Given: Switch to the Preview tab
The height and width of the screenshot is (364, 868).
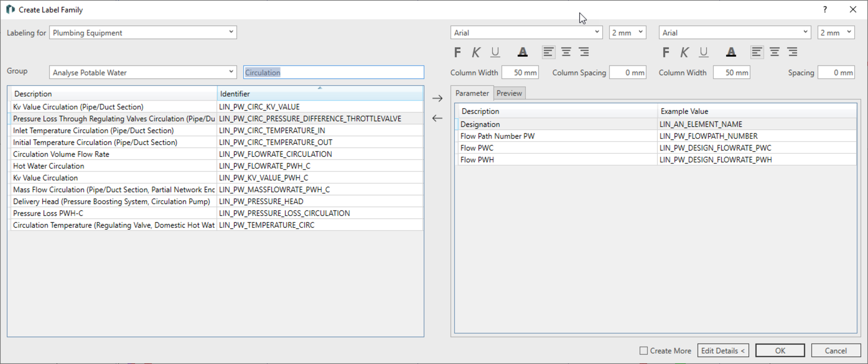Looking at the screenshot, I should [x=509, y=93].
